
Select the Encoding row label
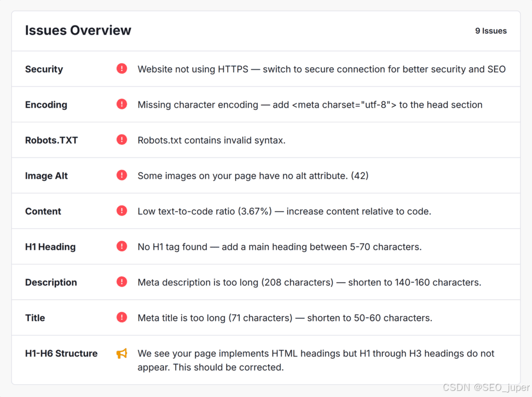point(46,105)
